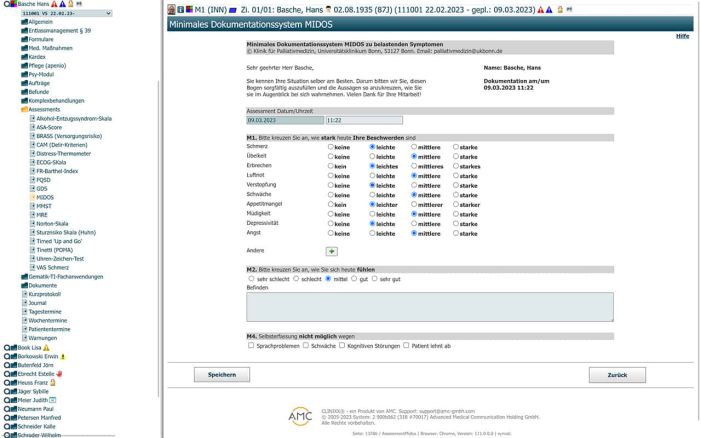Click the lock icon next to Heuss Franz
The height and width of the screenshot is (438, 701).
(53, 382)
